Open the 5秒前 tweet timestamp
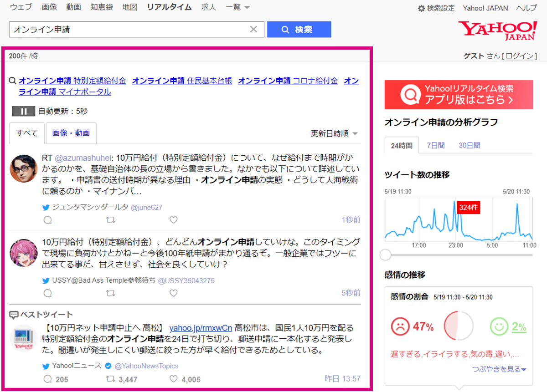Viewport: 547px width, 392px height. coord(351,293)
